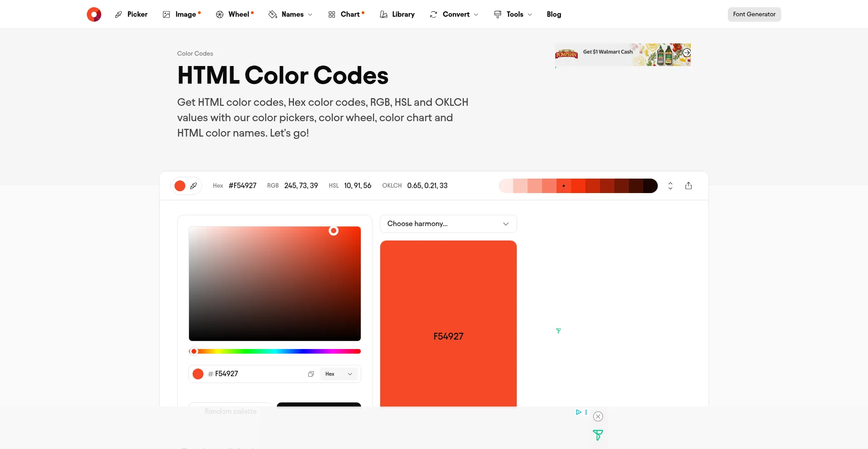
Task: Open the Blog menu item
Action: [553, 14]
